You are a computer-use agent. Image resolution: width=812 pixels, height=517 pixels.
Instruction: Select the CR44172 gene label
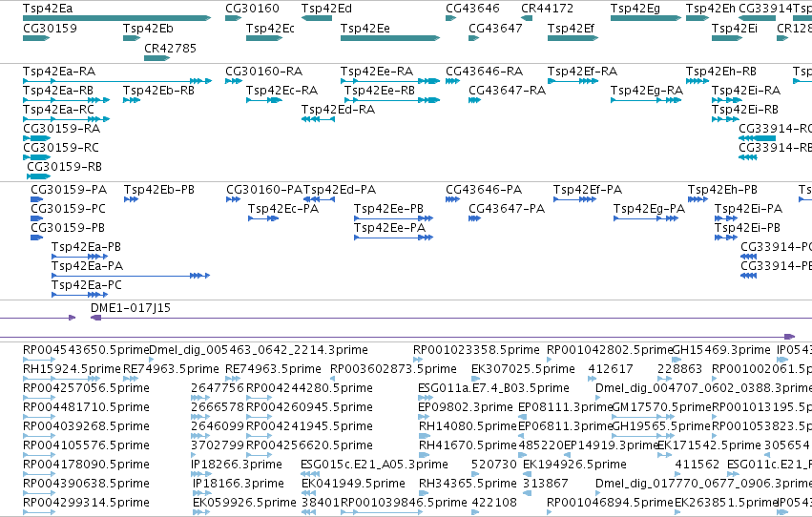click(547, 9)
